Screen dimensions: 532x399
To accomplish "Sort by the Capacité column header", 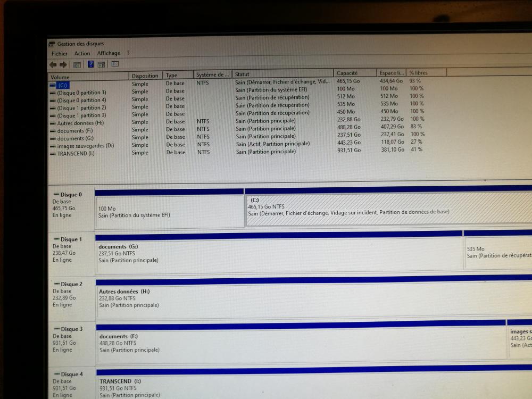I will click(x=355, y=73).
